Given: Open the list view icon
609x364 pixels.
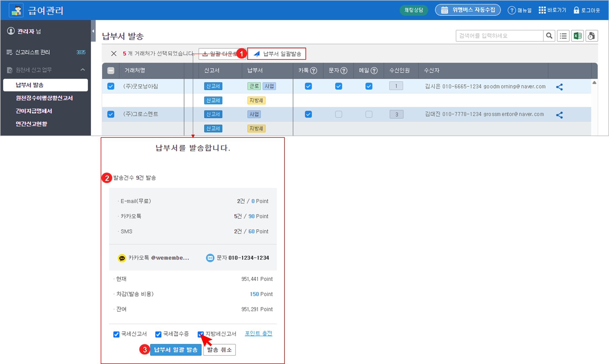Looking at the screenshot, I should click(x=563, y=36).
